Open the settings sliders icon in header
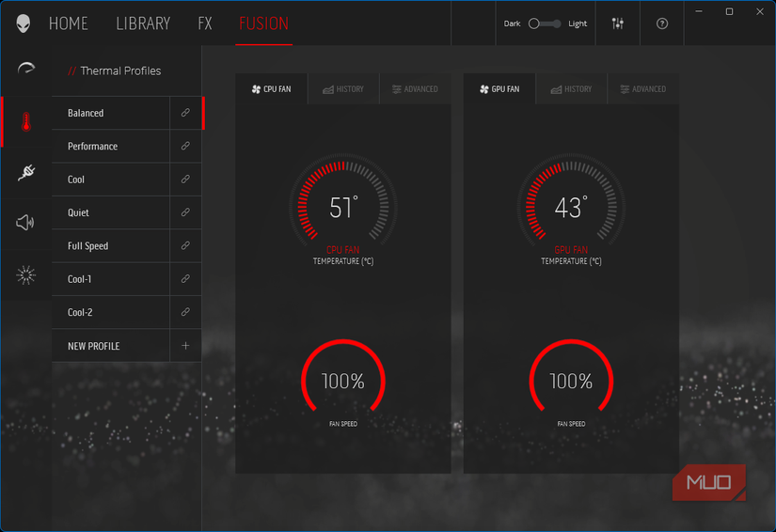Viewport: 776px width, 532px height. tap(618, 23)
